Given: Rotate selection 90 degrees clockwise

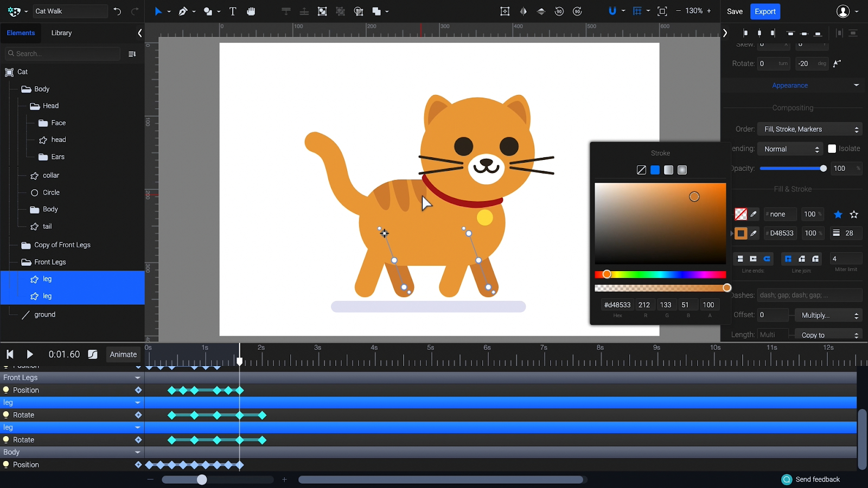Looking at the screenshot, I should (x=578, y=11).
